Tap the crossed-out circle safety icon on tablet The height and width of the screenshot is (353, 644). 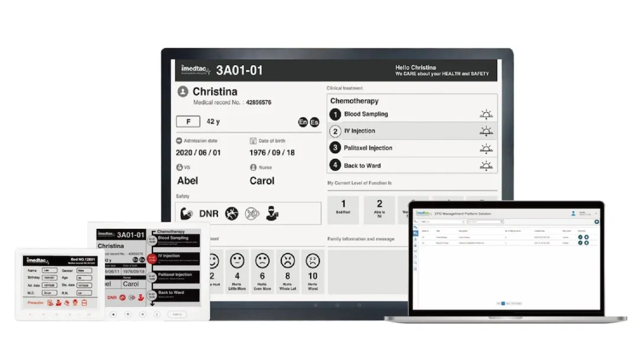252,213
